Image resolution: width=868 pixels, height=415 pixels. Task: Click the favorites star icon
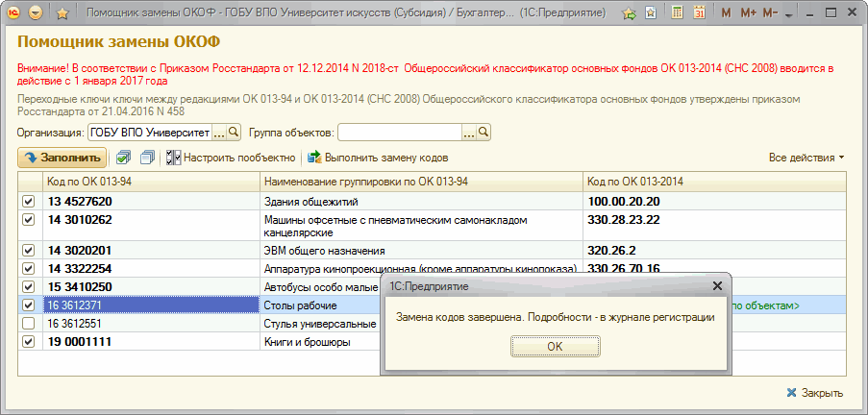(x=62, y=13)
